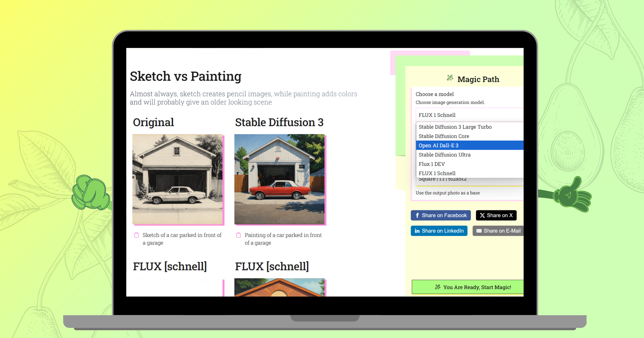
Task: Click the wand icon on the Start Magic button
Action: pos(438,287)
